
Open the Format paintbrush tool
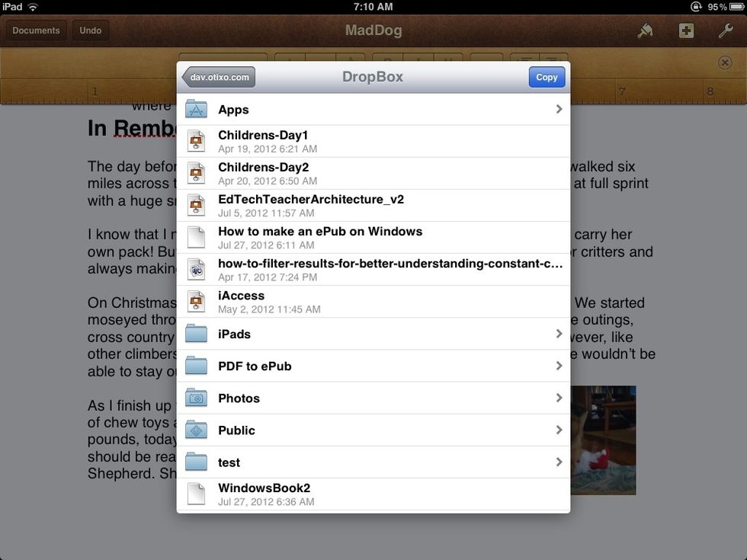(645, 30)
